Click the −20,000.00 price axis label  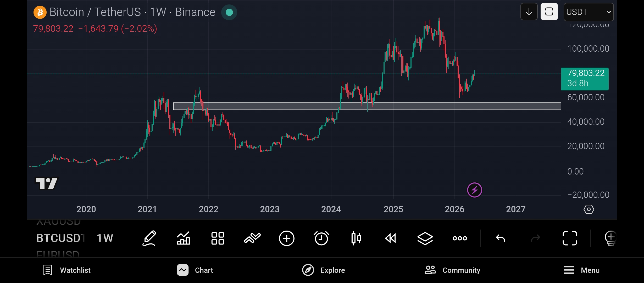588,195
